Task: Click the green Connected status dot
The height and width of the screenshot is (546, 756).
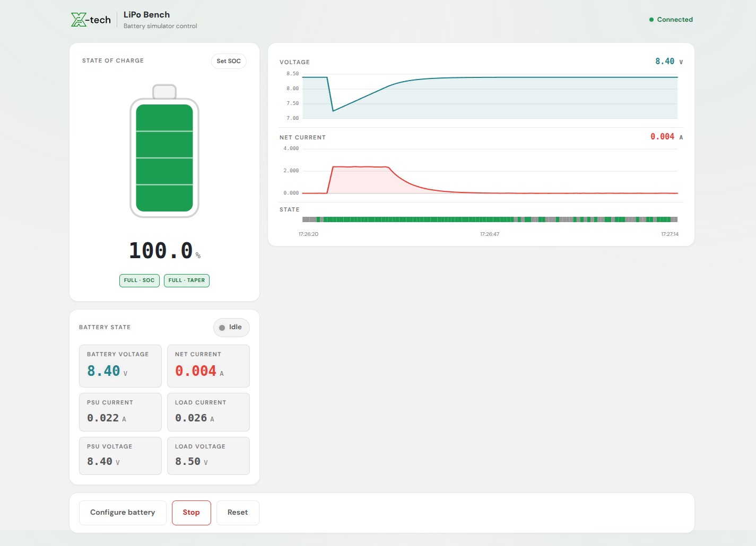Action: 651,20
